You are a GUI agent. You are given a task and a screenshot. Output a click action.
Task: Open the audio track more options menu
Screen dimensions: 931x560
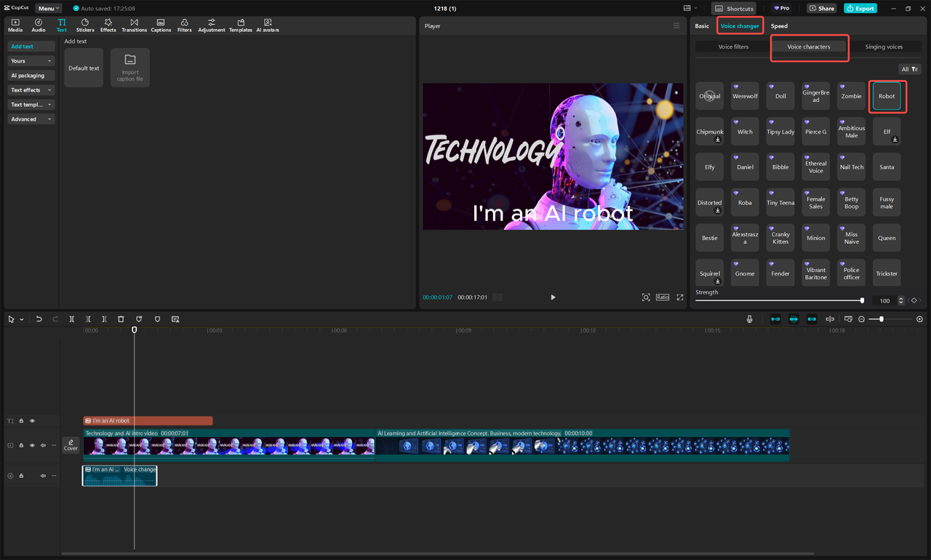pos(54,476)
